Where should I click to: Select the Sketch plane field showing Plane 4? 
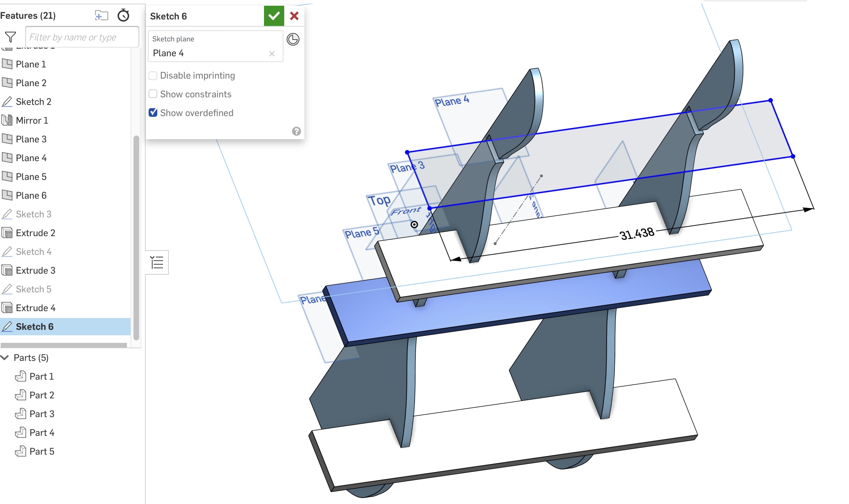point(215,46)
